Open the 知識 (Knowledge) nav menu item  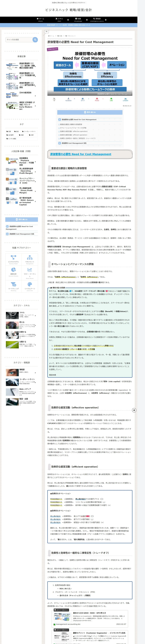[x=78, y=20]
